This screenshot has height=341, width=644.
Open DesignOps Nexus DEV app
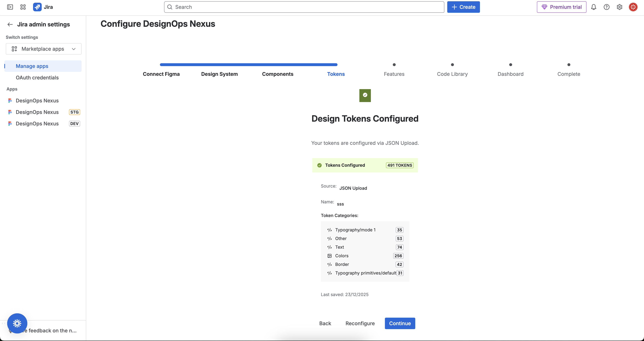pos(37,124)
